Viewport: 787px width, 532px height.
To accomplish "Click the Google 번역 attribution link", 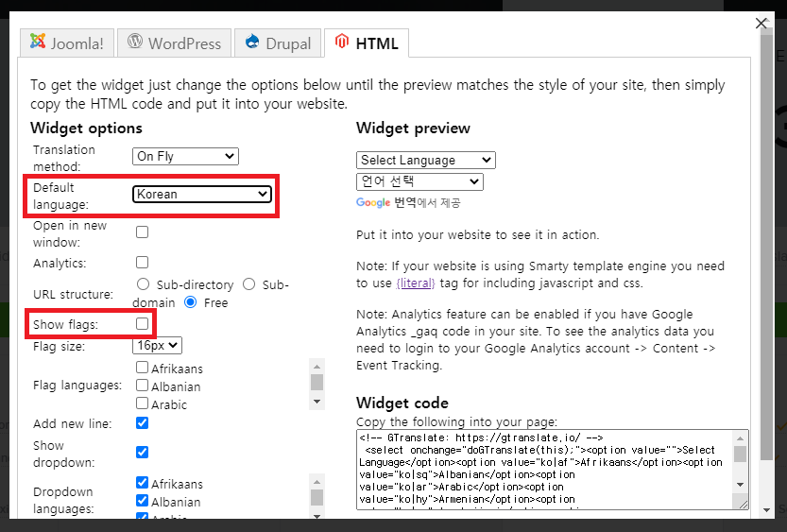I will pyautogui.click(x=408, y=202).
